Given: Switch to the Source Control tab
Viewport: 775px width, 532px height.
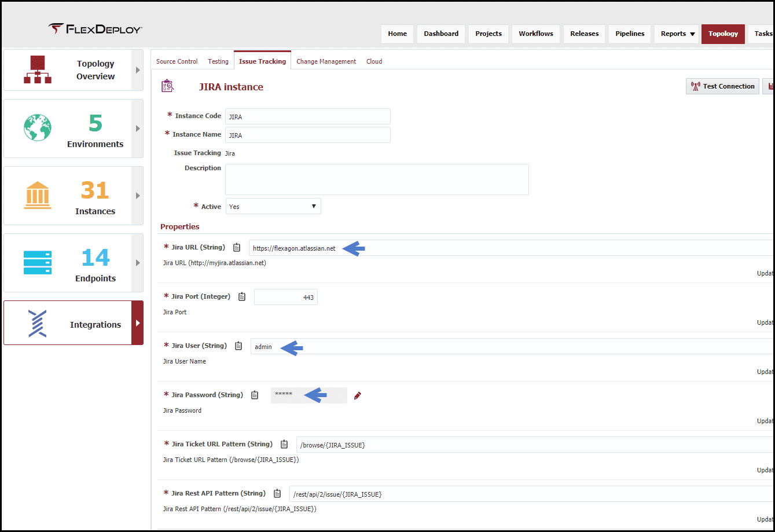Looking at the screenshot, I should point(177,61).
